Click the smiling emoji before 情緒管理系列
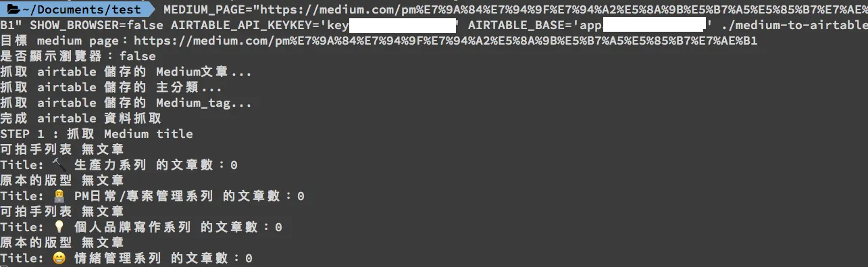868x267 pixels. pyautogui.click(x=59, y=258)
